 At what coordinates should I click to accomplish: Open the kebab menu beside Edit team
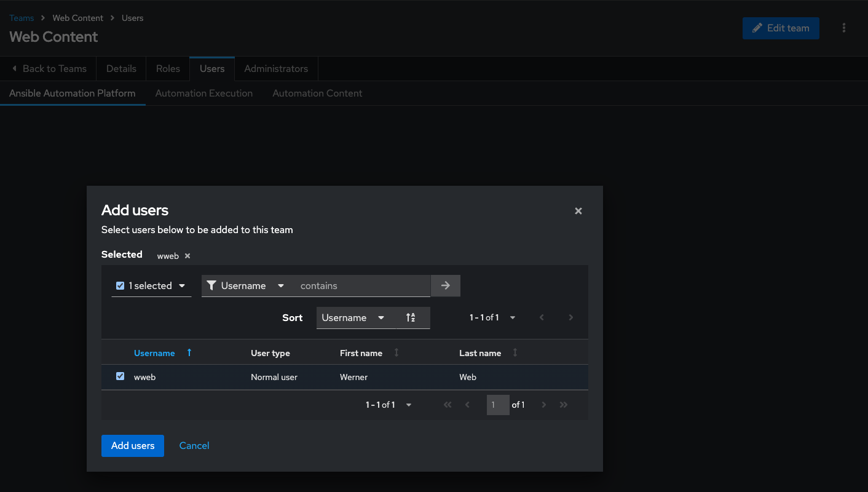(x=844, y=28)
